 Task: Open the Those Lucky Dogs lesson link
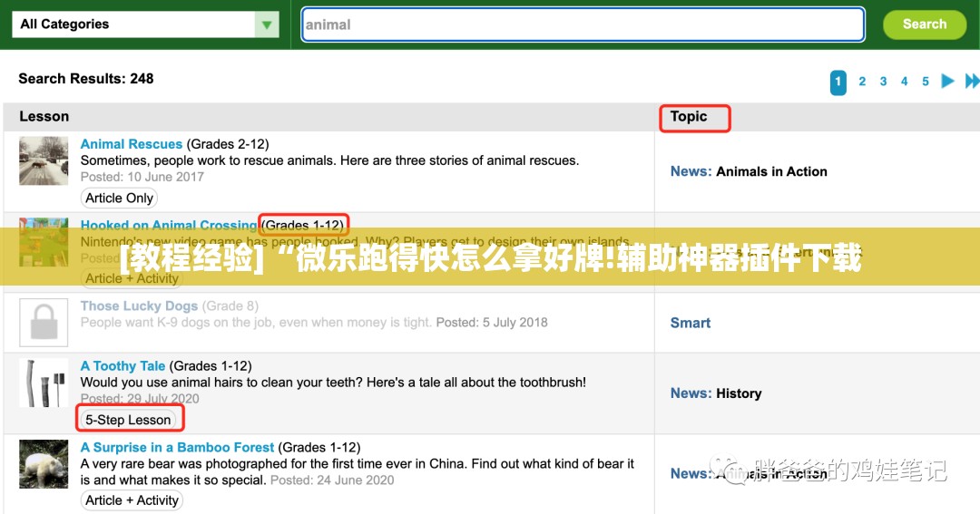139,306
